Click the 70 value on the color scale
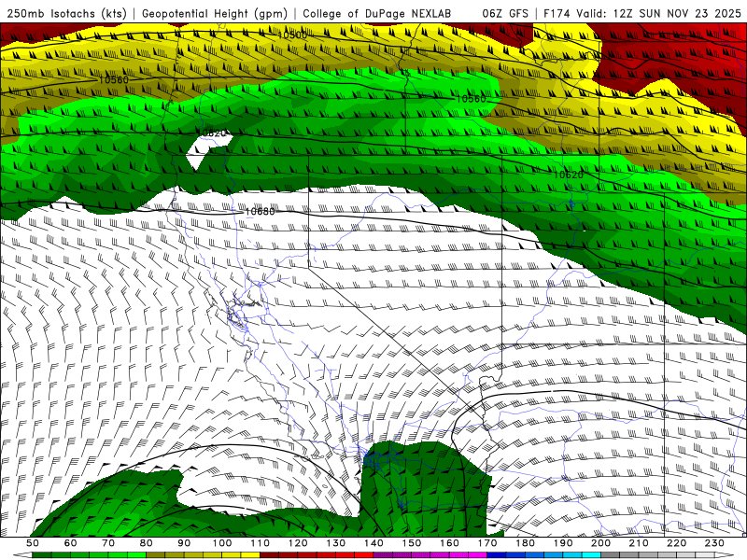The width and height of the screenshot is (747, 560). click(108, 543)
